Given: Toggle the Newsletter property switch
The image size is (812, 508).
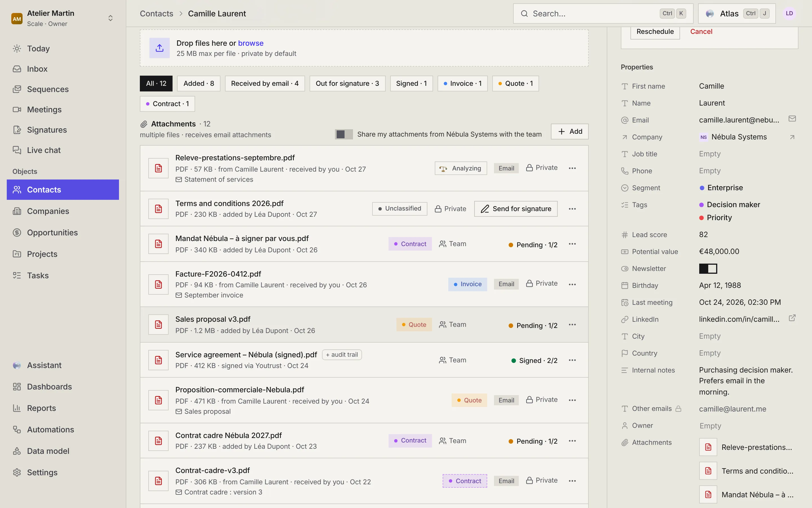Looking at the screenshot, I should 708,268.
